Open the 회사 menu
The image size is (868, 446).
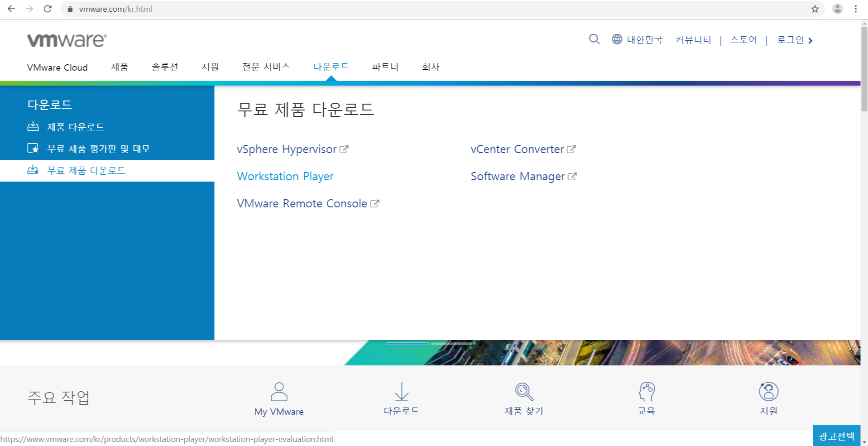pyautogui.click(x=431, y=67)
